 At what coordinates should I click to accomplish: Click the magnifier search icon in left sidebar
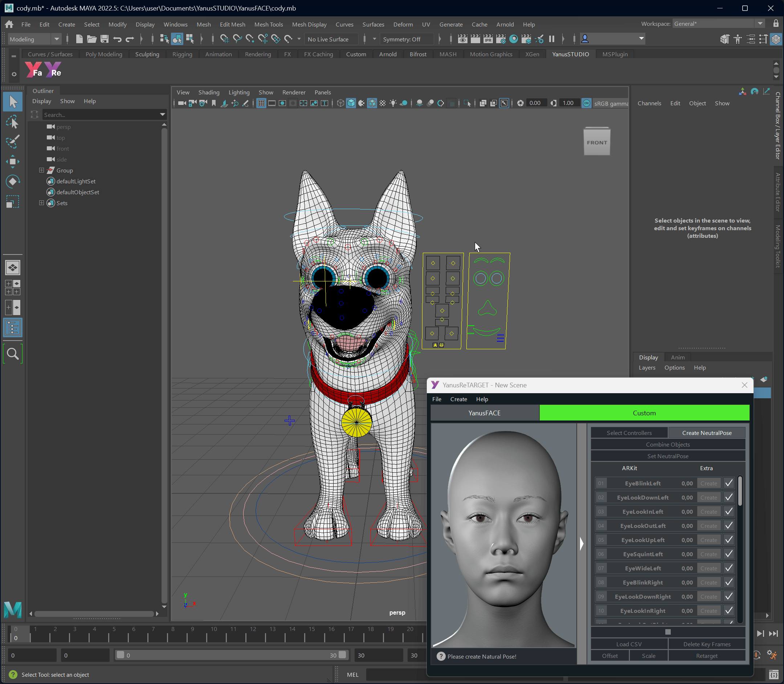pos(13,354)
